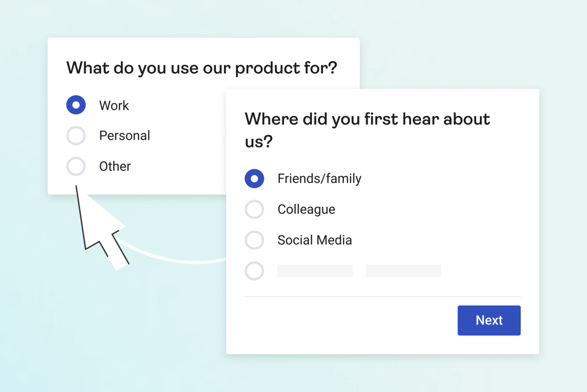Select the Colleague radio button

[x=255, y=209]
